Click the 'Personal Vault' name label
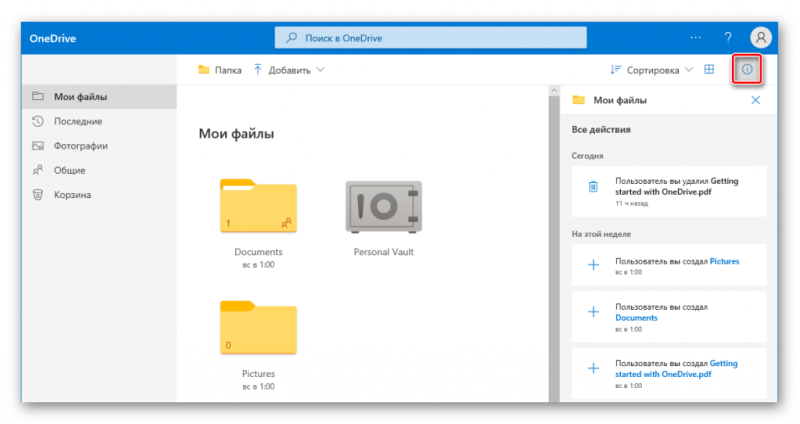Screen dimensions: 800x424 384,252
